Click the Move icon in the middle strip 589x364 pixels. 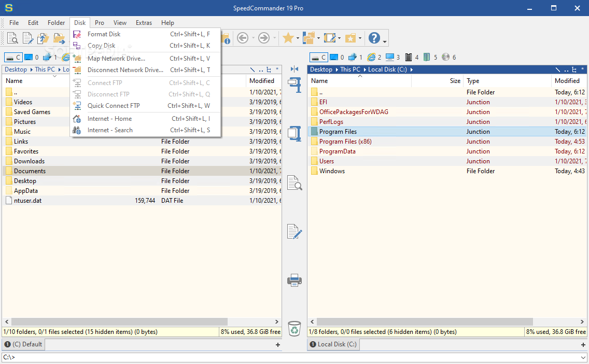tap(294, 133)
